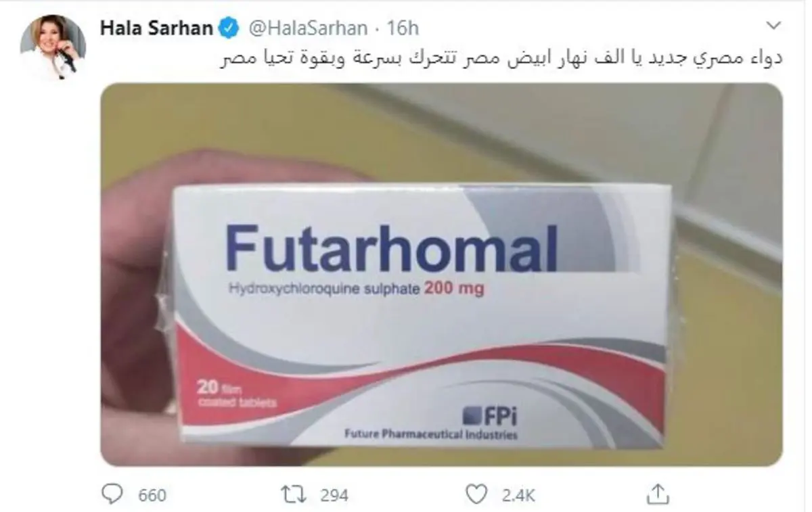
Task: Select the Arabic tweet text
Action: click(502, 57)
